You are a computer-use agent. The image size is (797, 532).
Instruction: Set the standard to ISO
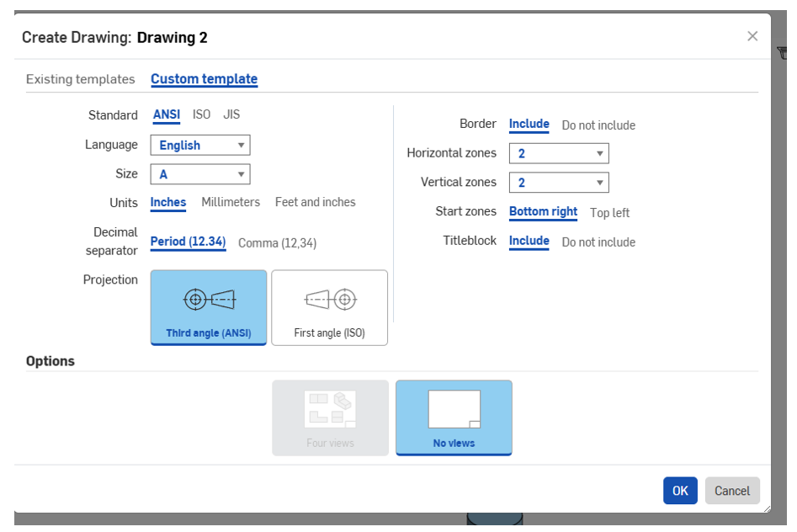point(202,114)
